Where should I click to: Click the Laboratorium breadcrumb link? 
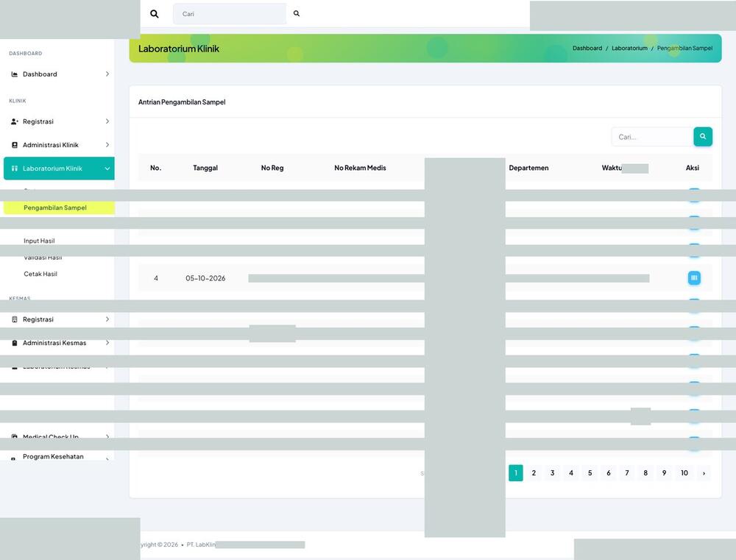[629, 49]
